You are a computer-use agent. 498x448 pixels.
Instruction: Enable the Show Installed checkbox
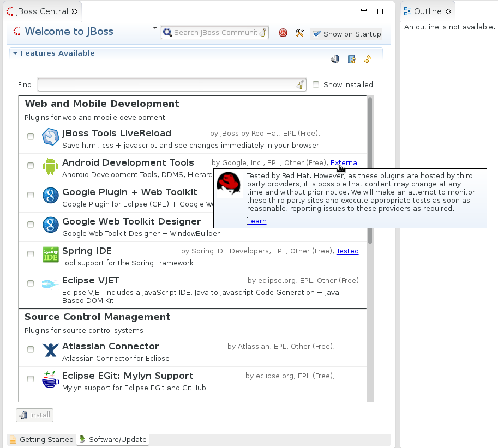click(316, 84)
